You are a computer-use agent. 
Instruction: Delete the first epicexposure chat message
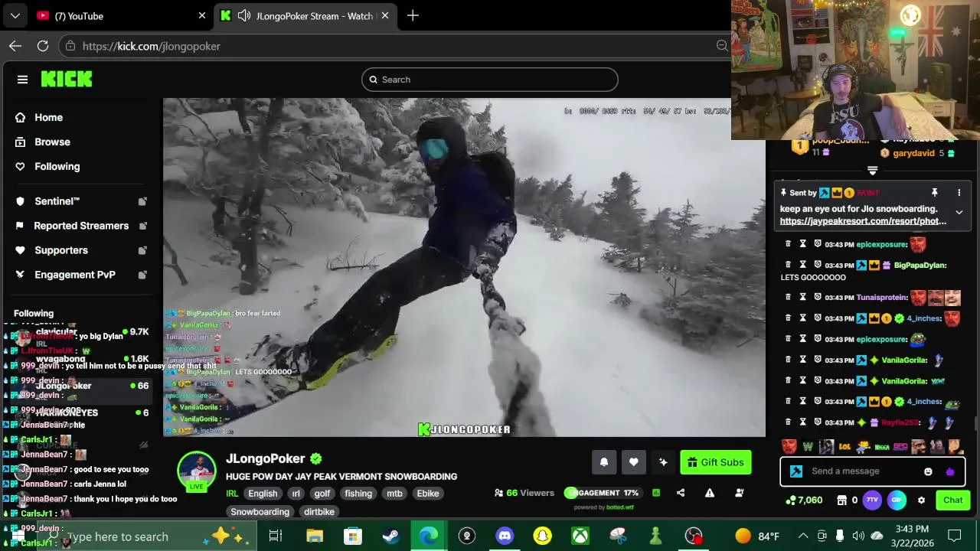(788, 243)
